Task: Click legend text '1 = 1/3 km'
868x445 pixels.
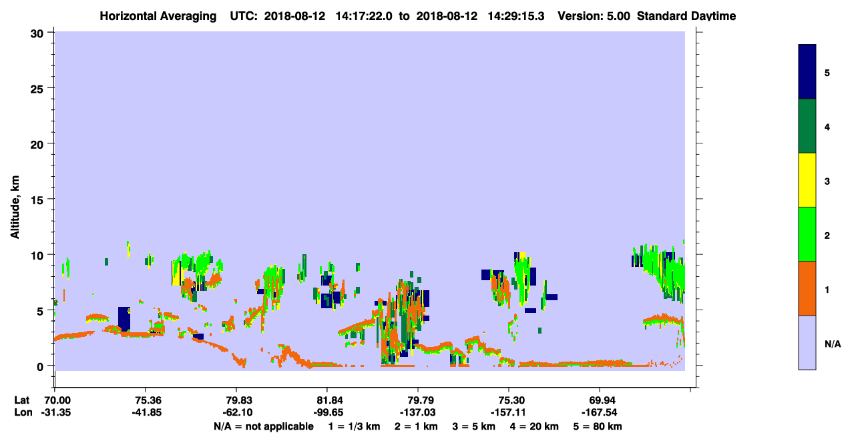Action: coord(355,426)
